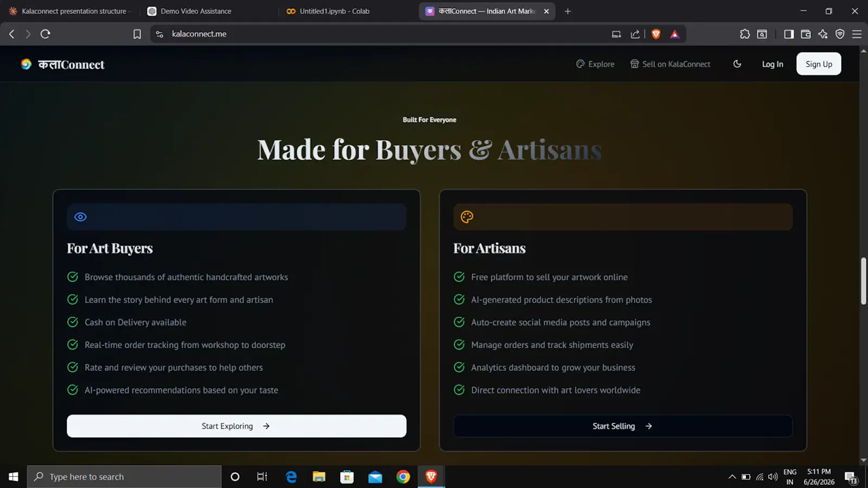The image size is (868, 488).
Task: Click the KalaConnect logo in the header
Action: [x=62, y=65]
